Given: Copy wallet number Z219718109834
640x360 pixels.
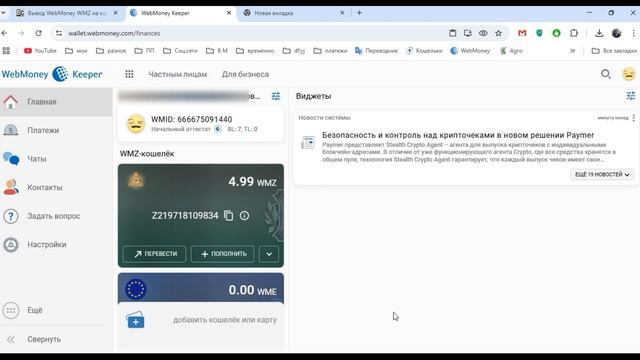Looking at the screenshot, I should click(229, 216).
